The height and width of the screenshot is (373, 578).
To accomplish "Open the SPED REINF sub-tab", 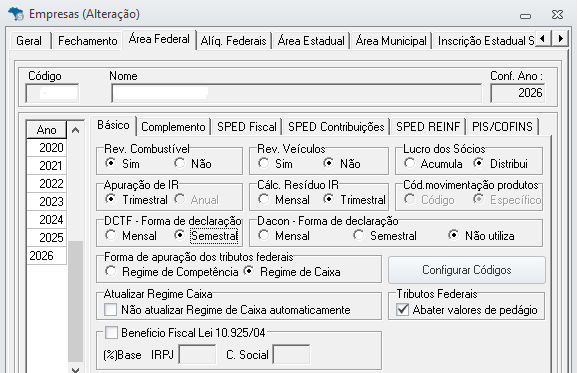I will pyautogui.click(x=428, y=127).
